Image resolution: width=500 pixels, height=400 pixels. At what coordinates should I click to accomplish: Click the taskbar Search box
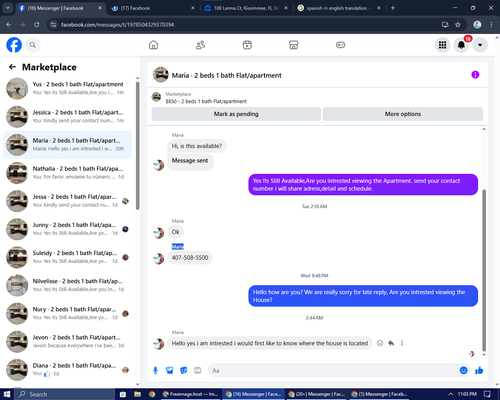pos(65,394)
